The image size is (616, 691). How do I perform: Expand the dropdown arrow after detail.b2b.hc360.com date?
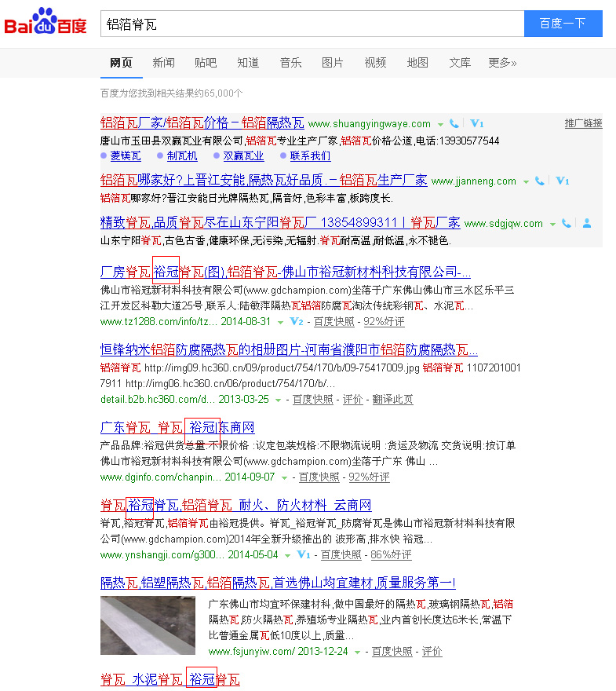click(279, 400)
